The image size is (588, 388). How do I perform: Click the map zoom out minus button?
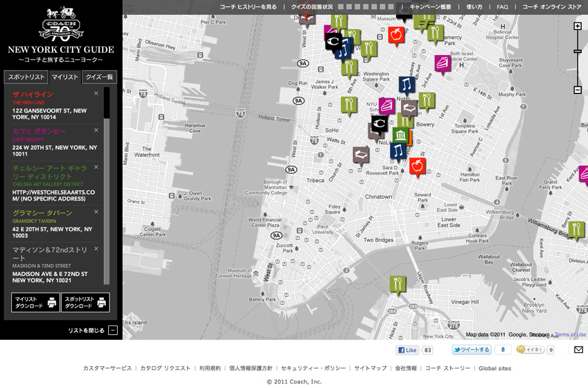(x=577, y=90)
